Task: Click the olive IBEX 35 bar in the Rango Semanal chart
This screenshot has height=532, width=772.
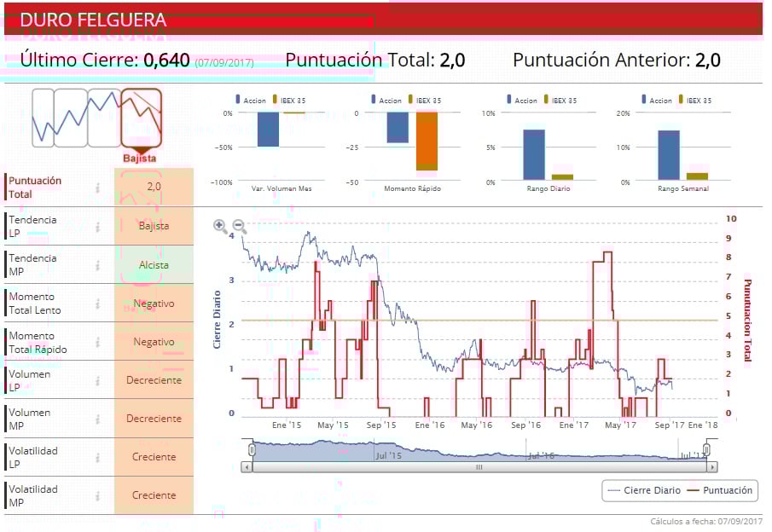Action: point(697,176)
